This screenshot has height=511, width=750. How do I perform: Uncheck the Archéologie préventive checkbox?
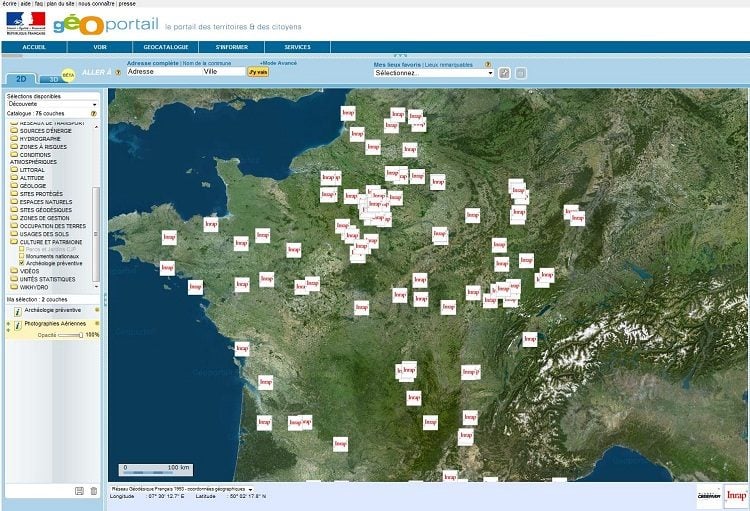point(21,263)
